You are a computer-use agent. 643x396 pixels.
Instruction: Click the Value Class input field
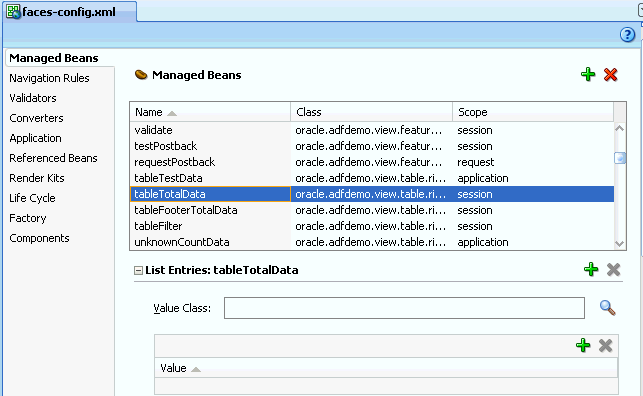(x=404, y=308)
